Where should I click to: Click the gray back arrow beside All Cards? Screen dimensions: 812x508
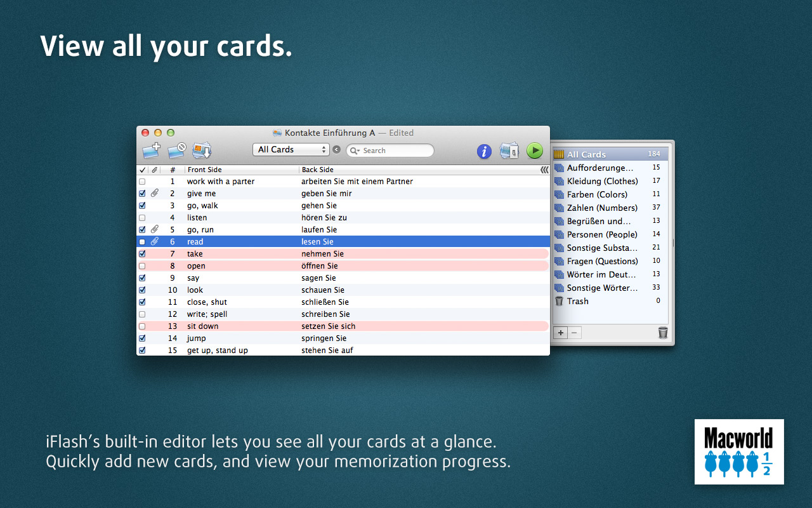coord(337,150)
